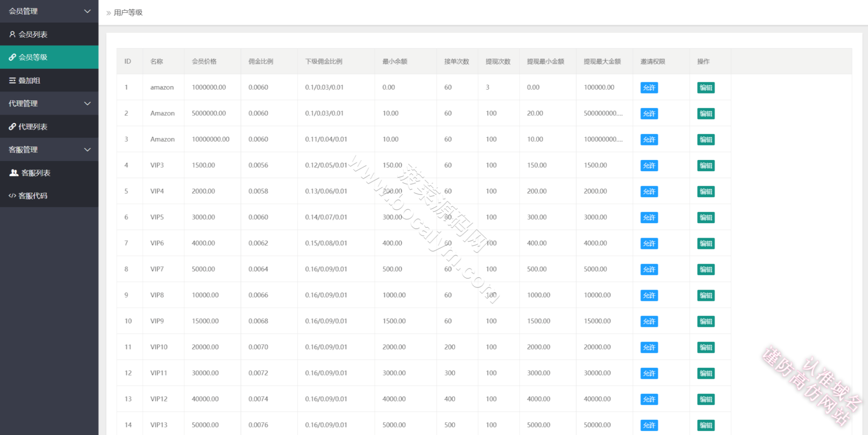868x435 pixels.
Task: Click 编辑 for the ID 2 Amazon row
Action: (706, 114)
